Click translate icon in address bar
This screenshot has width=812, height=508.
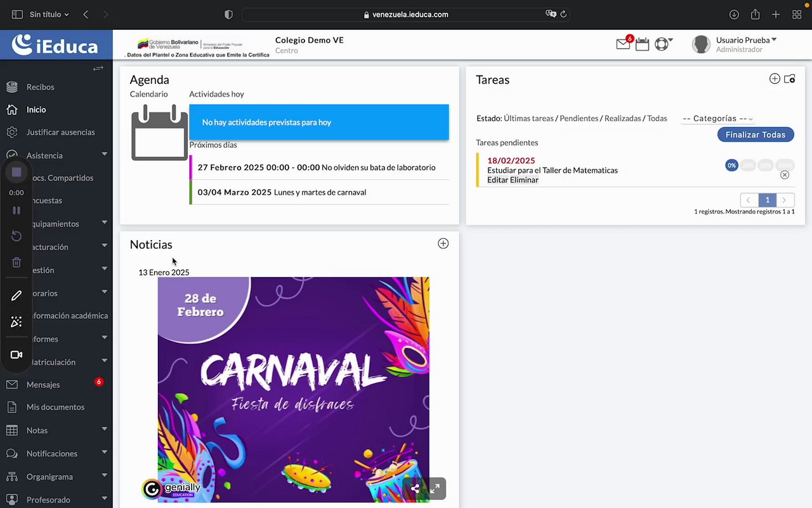pyautogui.click(x=551, y=14)
